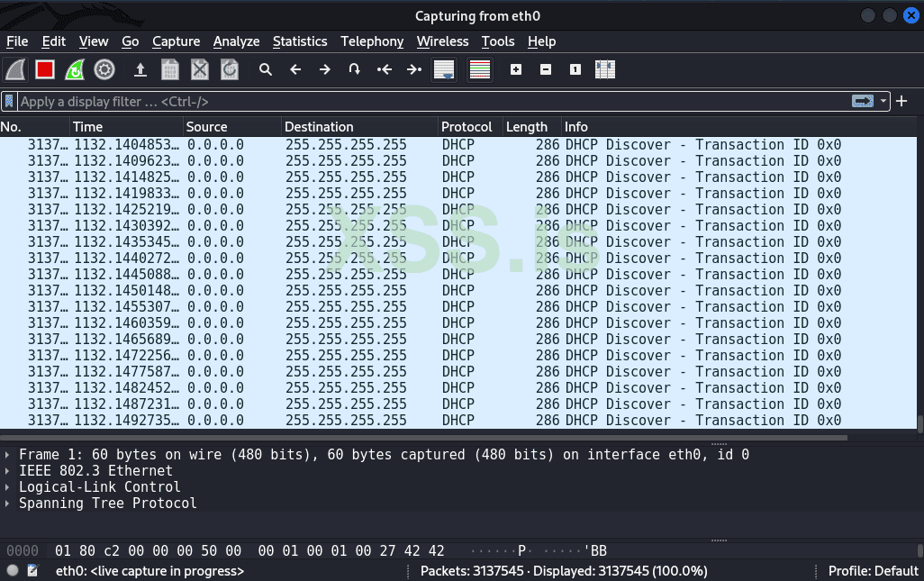Viewport: 924px width, 581px height.
Task: Click the display filter input field
Action: 360,101
